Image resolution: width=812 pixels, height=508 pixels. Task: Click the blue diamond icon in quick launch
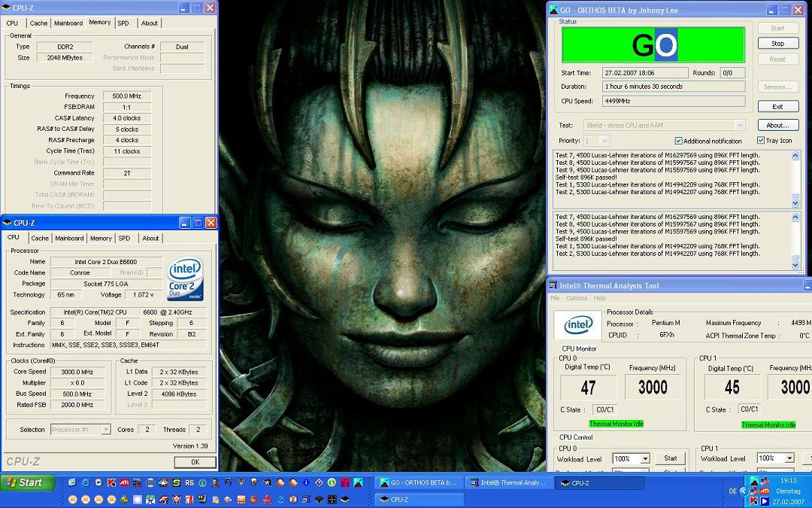pos(319,482)
